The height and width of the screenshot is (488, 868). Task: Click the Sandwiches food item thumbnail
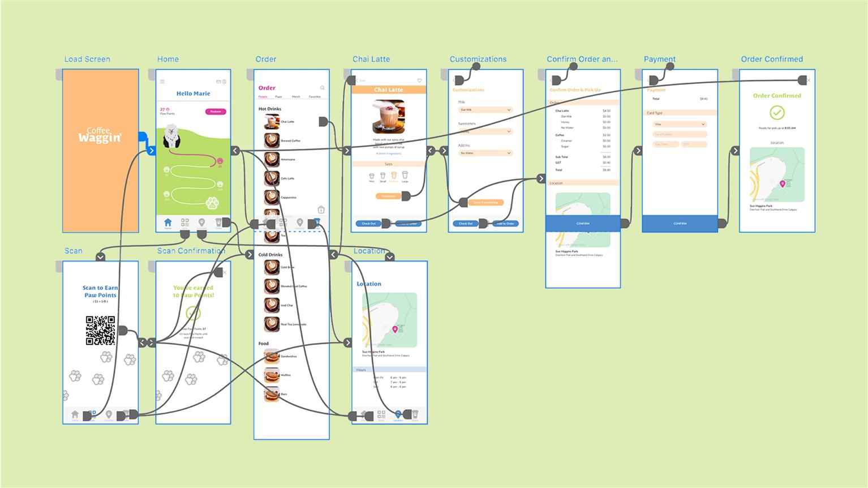[x=272, y=356]
